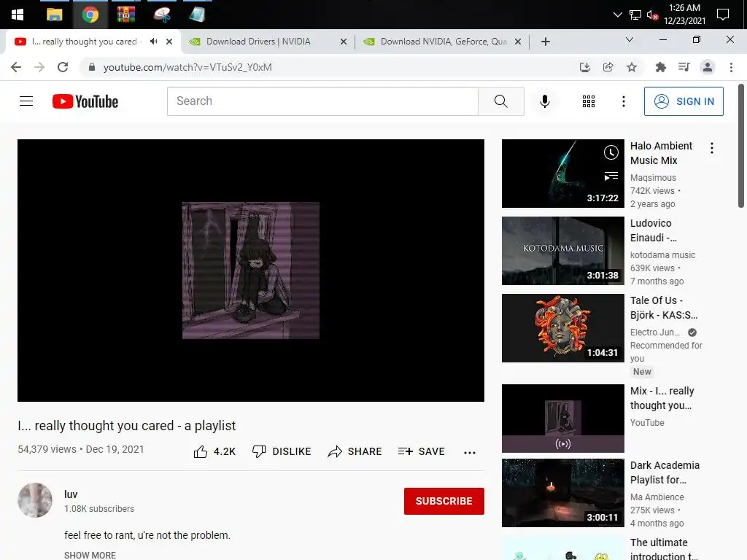Open the YouTube apps grid
Image resolution: width=747 pixels, height=560 pixels.
click(589, 101)
